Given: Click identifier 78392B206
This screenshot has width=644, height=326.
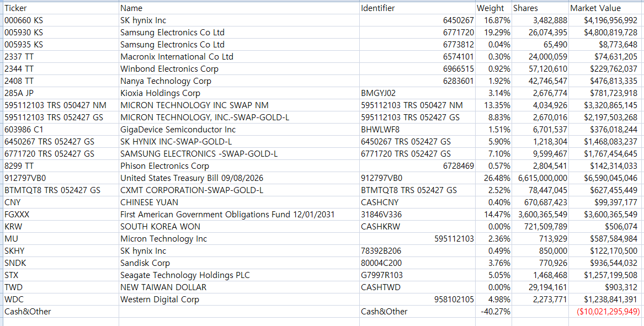Looking at the screenshot, I should coord(417,251).
